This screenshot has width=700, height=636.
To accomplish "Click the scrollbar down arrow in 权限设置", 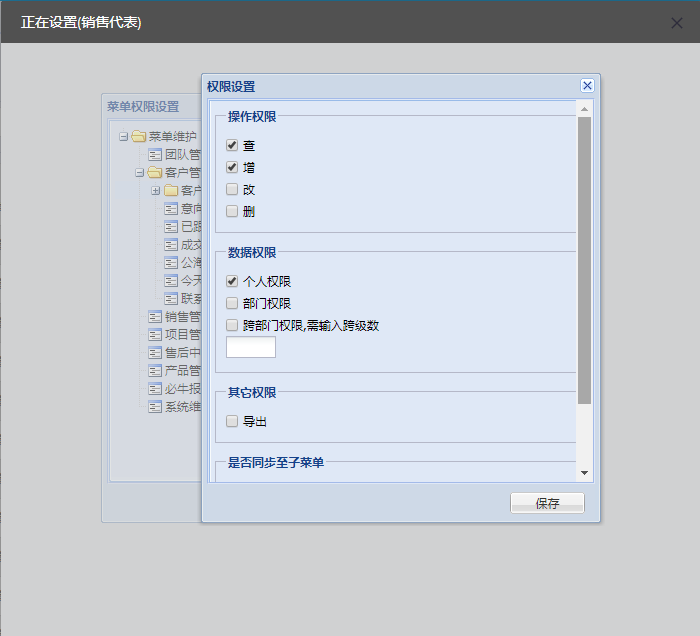I will coord(584,473).
